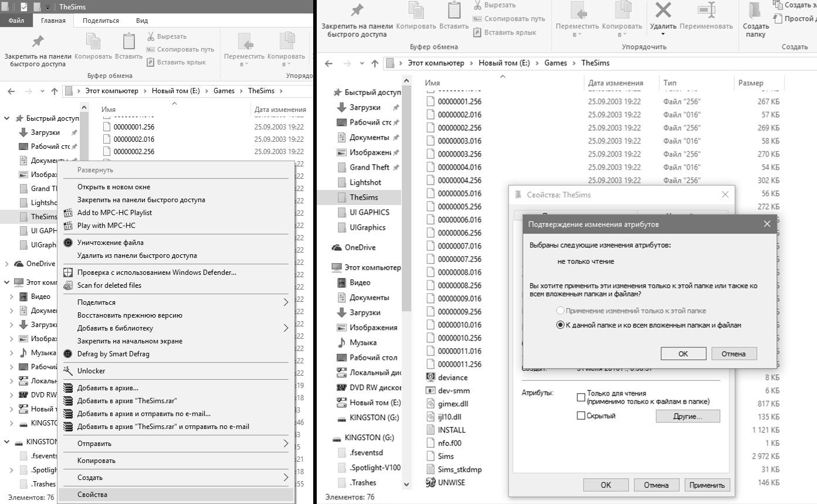817x504 pixels.
Task: Select gimex.dll in the file list
Action: click(x=453, y=404)
